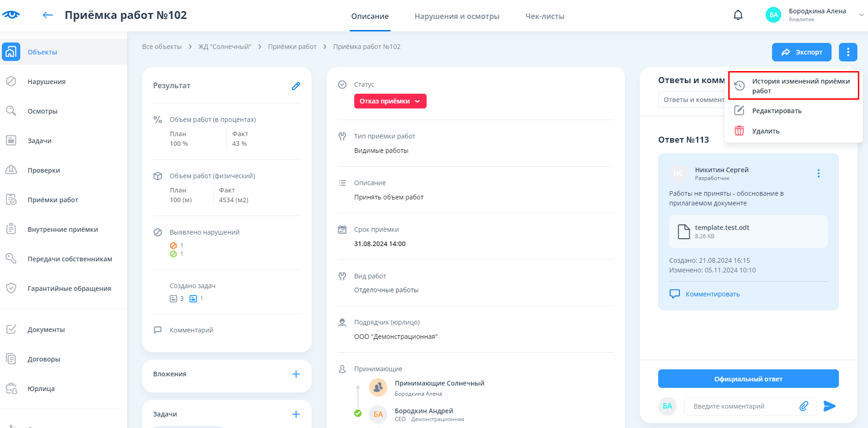Image resolution: width=868 pixels, height=428 pixels.
Task: Focus the Введите комментарий input field
Action: click(x=743, y=406)
